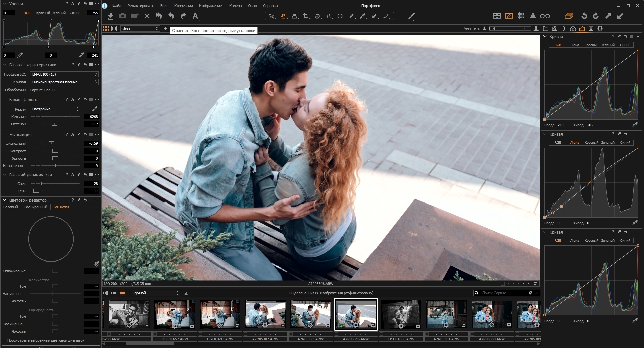Screen dimensions: 644x348
Task: Tick the checkbox under DSC01652.ARW thumbnail
Action: click(155, 334)
